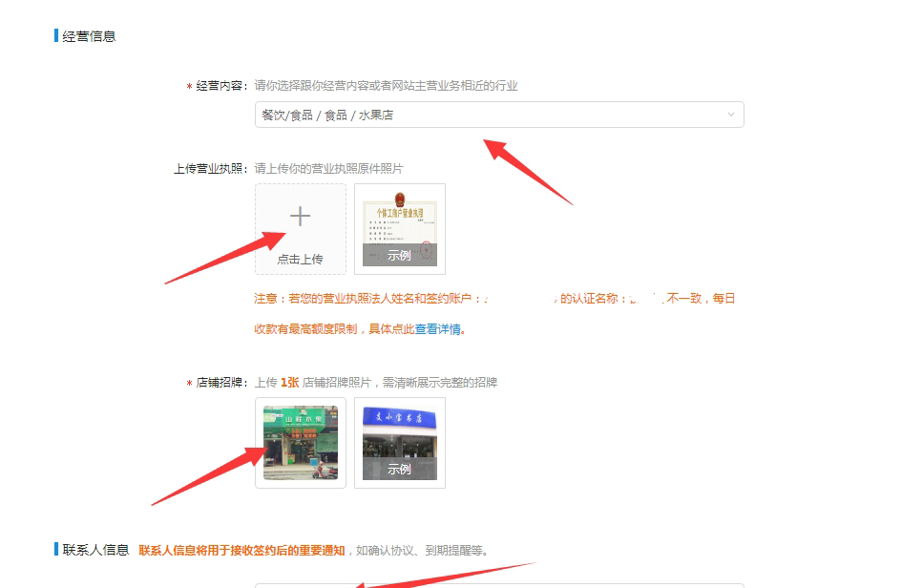Image resolution: width=902 pixels, height=588 pixels.
Task: Focus the contact input field at bottom
Action: point(498,584)
